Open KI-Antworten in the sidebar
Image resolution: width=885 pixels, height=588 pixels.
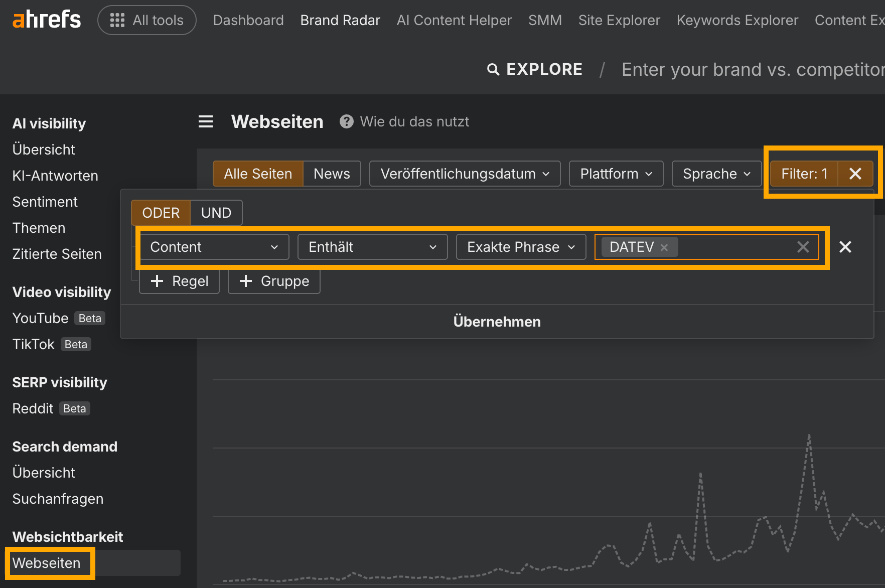pos(55,176)
